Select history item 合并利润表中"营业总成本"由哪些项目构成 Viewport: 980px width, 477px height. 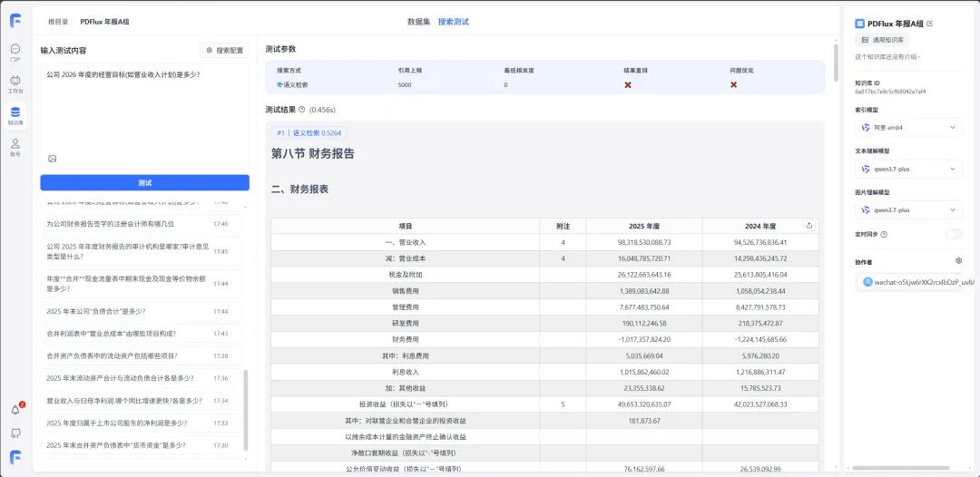click(x=141, y=334)
